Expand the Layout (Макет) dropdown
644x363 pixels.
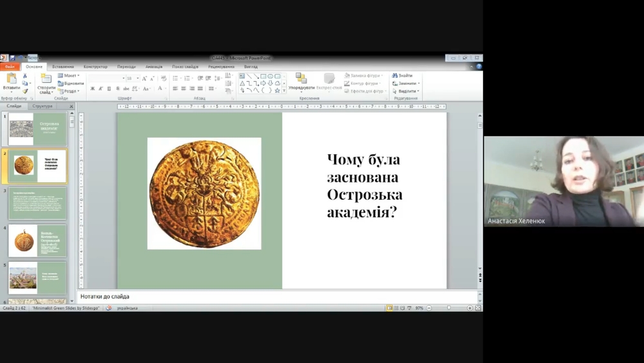pyautogui.click(x=70, y=75)
